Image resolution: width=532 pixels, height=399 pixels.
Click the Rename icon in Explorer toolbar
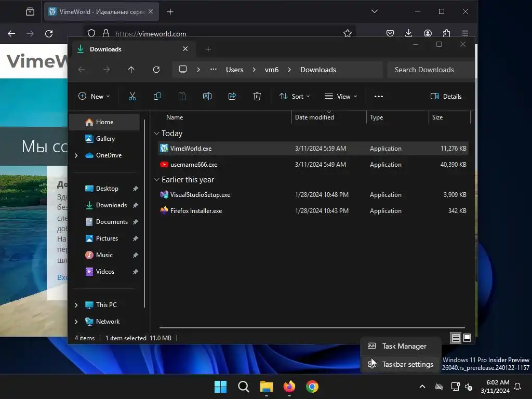pos(207,96)
